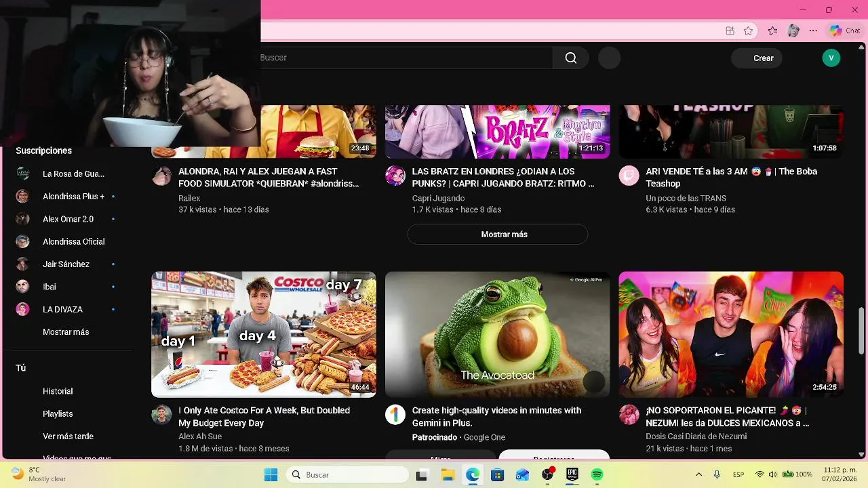Click the scrollbar up arrow

[x=861, y=47]
